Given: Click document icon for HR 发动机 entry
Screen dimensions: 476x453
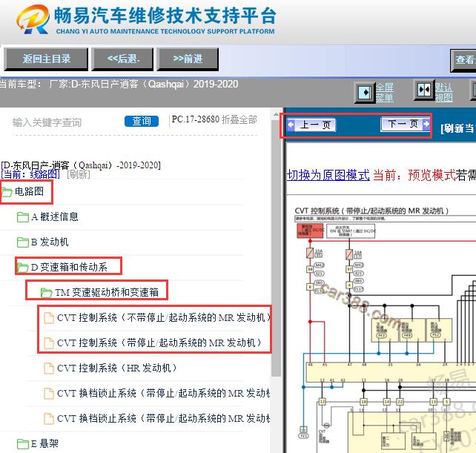Looking at the screenshot, I should coord(49,368).
